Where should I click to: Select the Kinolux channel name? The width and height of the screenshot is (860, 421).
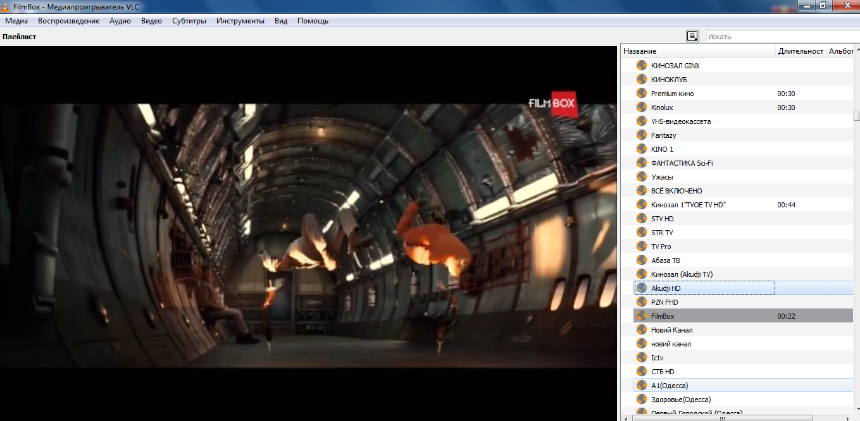pyautogui.click(x=662, y=107)
